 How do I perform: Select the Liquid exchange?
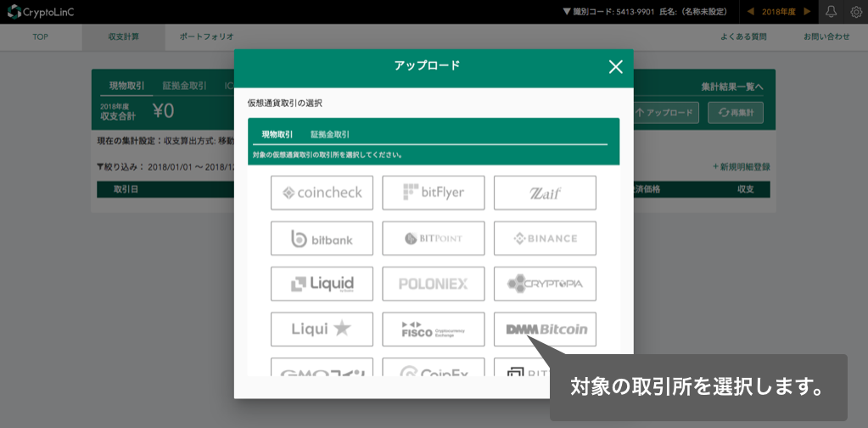pyautogui.click(x=322, y=284)
